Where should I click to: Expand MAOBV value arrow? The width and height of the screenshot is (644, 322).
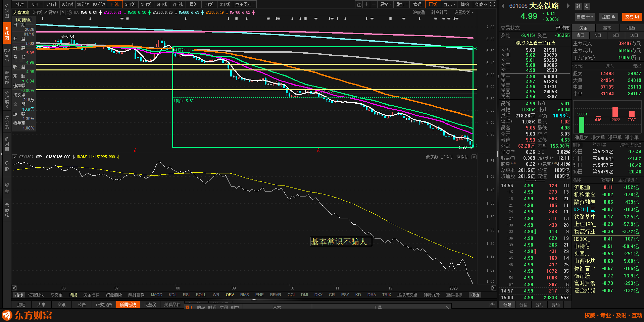point(118,157)
